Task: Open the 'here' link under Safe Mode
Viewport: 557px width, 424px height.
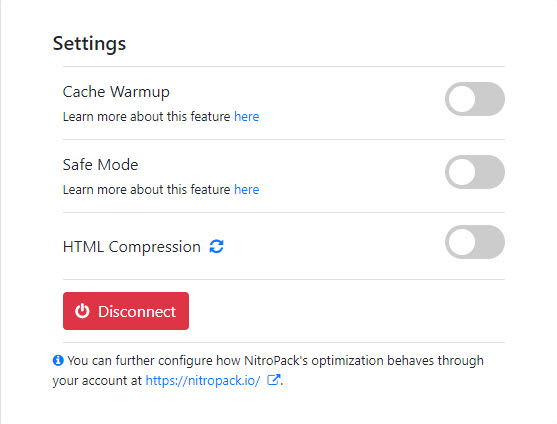Action: pyautogui.click(x=247, y=189)
